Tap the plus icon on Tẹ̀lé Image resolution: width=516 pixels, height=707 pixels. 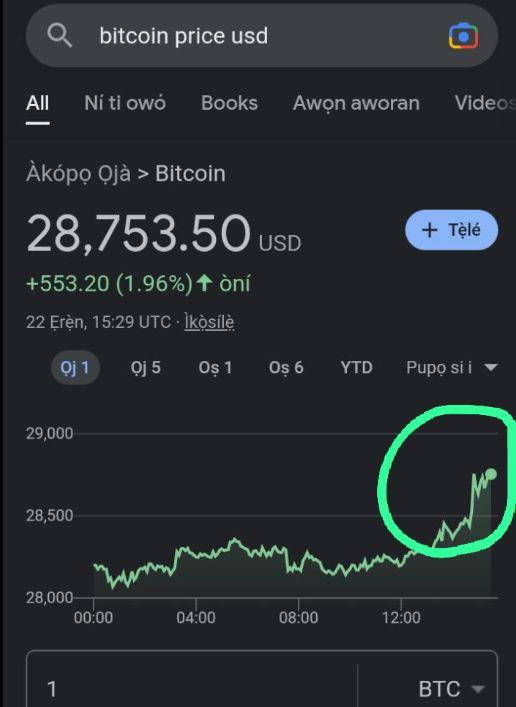tap(429, 230)
